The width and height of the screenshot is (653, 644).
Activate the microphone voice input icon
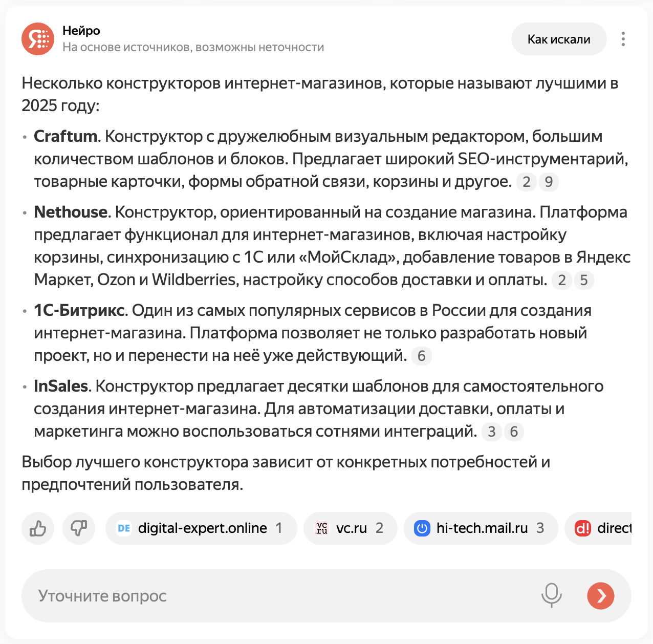pyautogui.click(x=552, y=595)
